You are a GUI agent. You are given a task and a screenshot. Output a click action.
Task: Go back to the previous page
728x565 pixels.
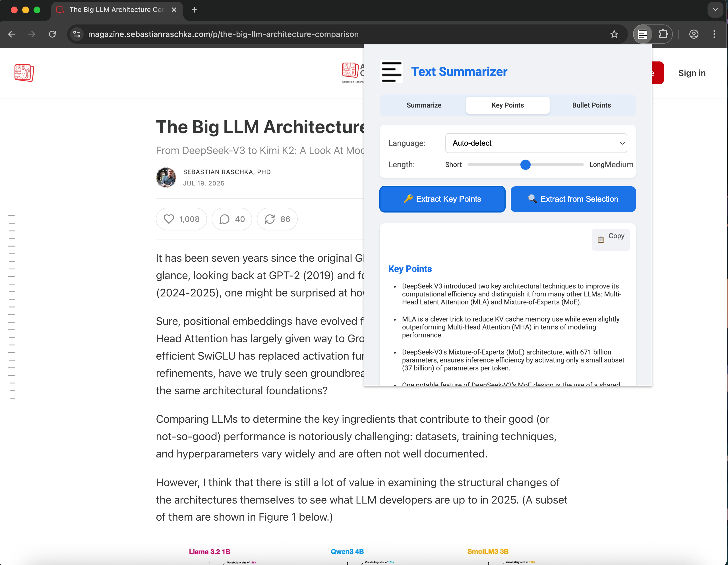[12, 34]
